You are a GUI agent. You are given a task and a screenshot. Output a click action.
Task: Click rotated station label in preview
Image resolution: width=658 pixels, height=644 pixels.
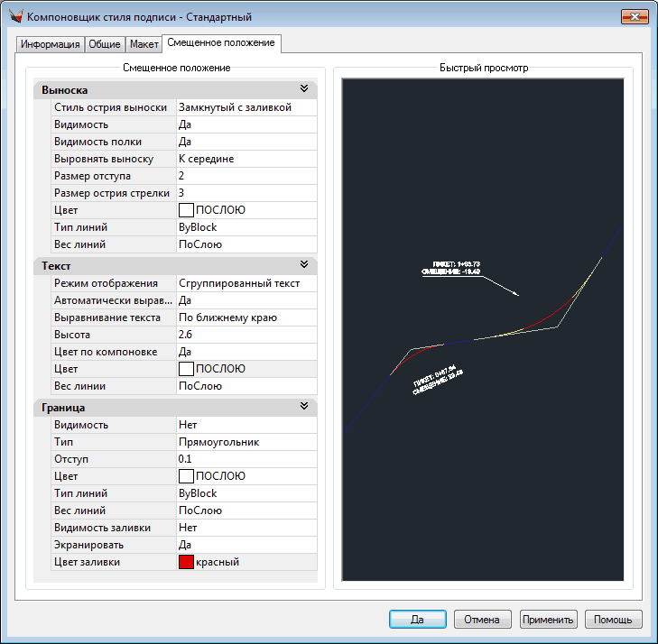click(x=437, y=380)
